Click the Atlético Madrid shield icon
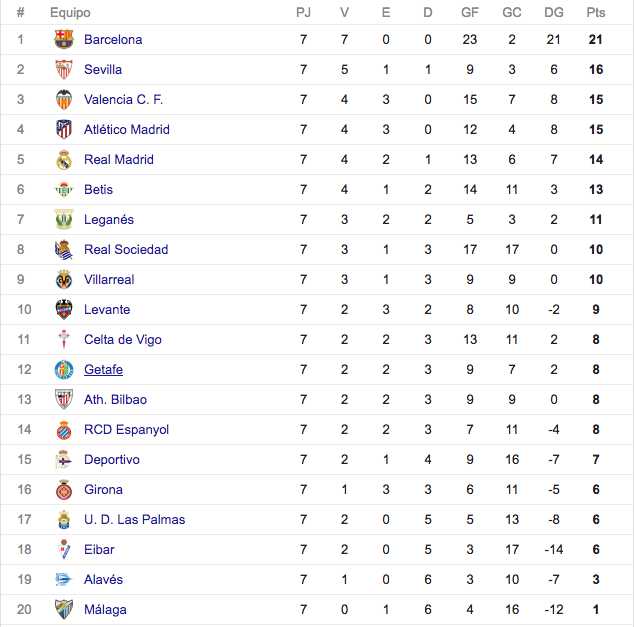 coord(64,129)
